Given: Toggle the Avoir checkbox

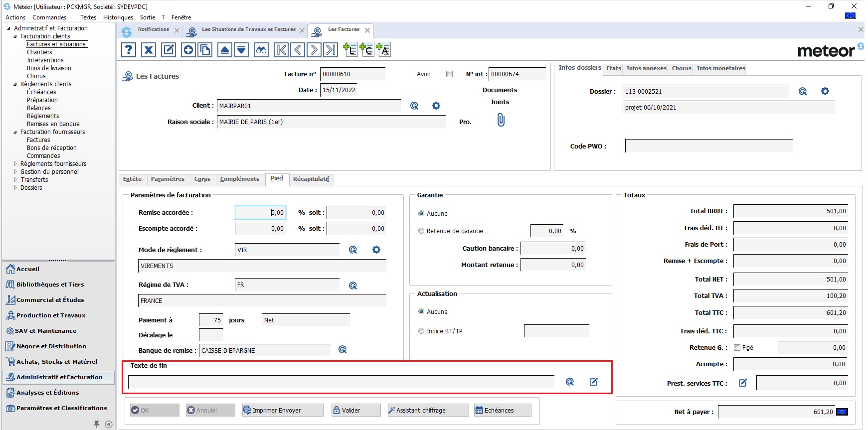Looking at the screenshot, I should [x=449, y=74].
